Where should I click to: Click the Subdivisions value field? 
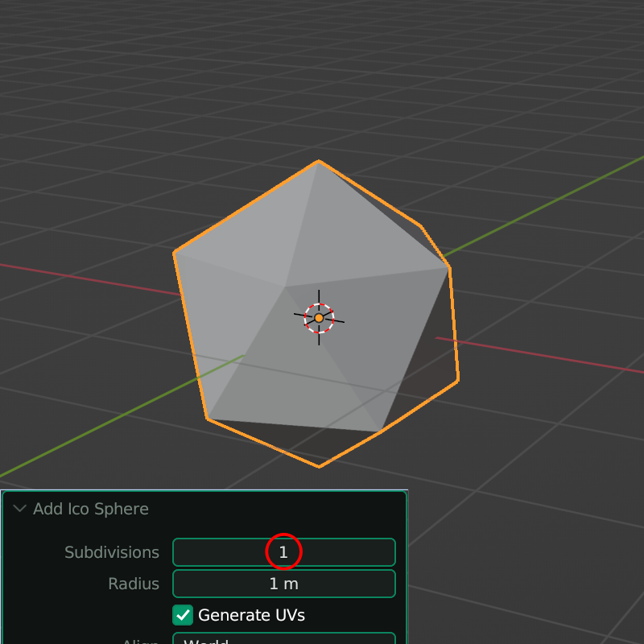coord(284,552)
